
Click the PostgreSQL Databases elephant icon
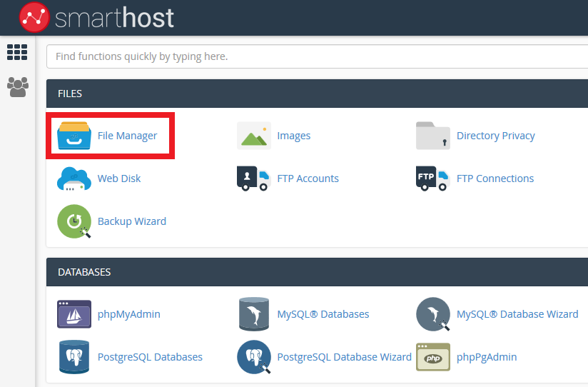pos(74,357)
